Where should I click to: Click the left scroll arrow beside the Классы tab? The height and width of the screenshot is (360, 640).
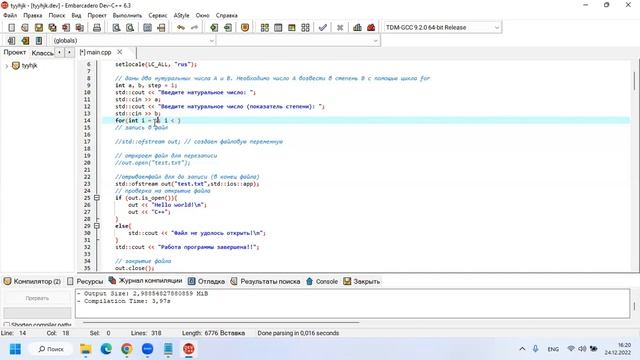tap(60, 52)
